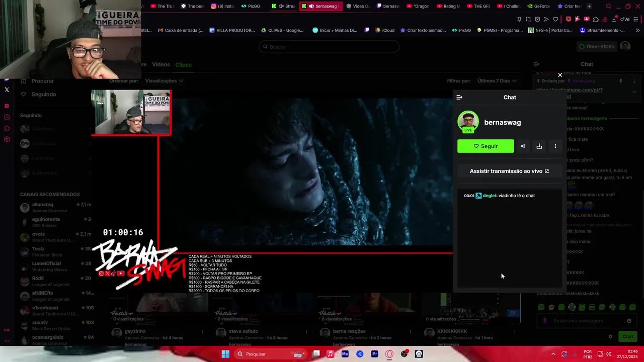Screen dimensions: 644x362
Task: Switch to the PixGG browser tab
Action: click(251, 6)
